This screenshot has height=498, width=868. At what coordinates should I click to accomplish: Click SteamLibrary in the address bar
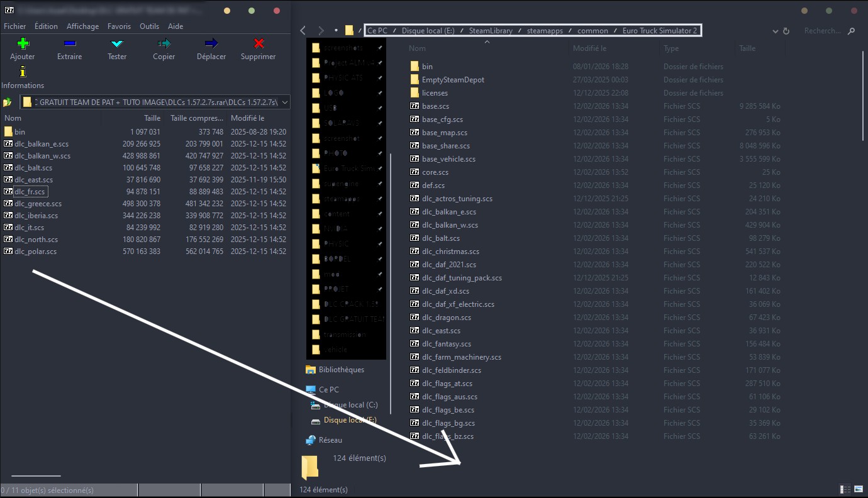(491, 30)
